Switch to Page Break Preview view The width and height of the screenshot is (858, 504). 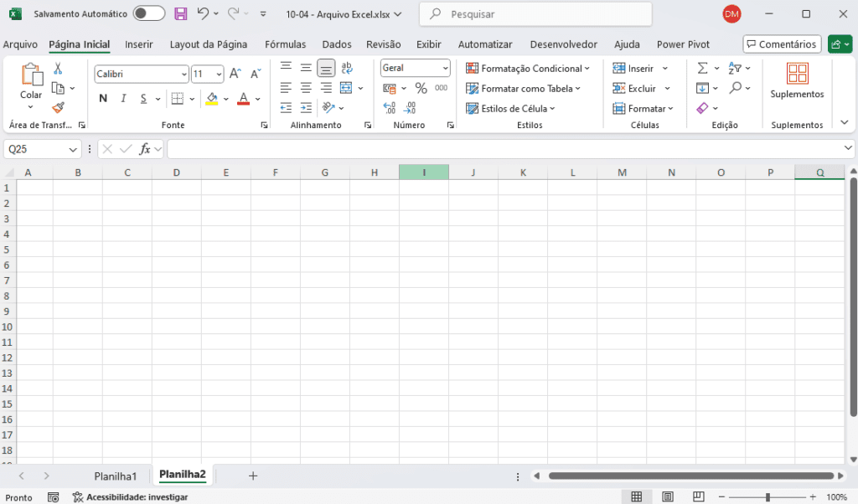click(698, 496)
